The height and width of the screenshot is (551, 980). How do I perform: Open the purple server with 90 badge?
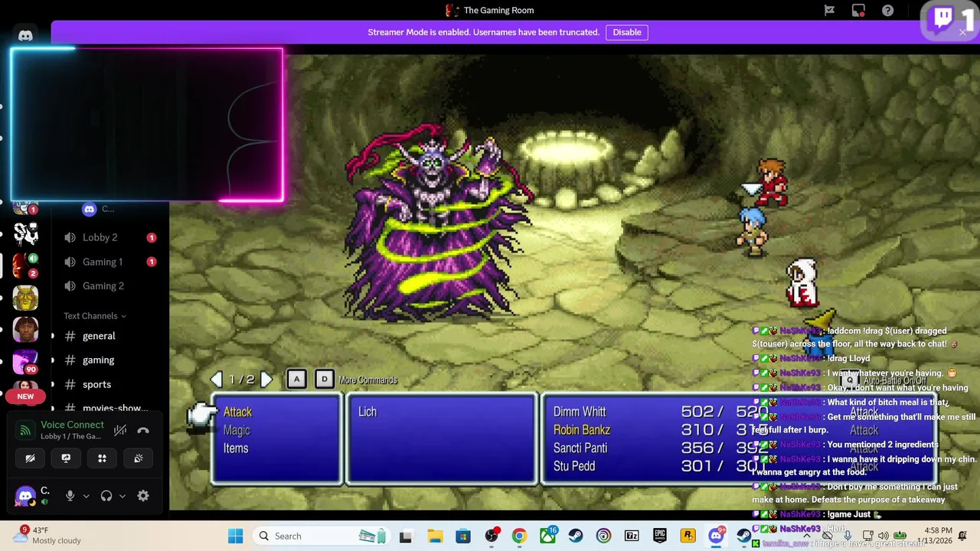25,361
